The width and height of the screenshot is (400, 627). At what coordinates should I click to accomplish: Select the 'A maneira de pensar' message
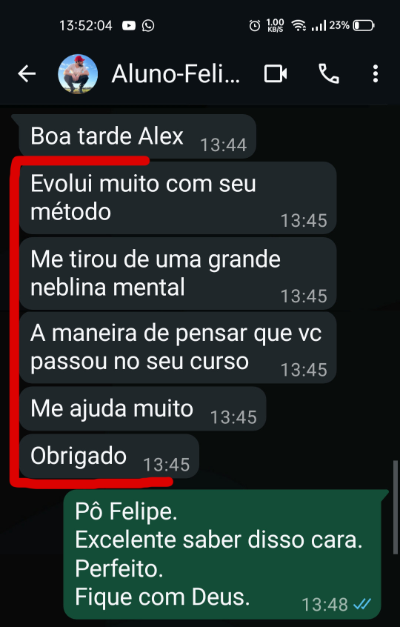pyautogui.click(x=178, y=347)
